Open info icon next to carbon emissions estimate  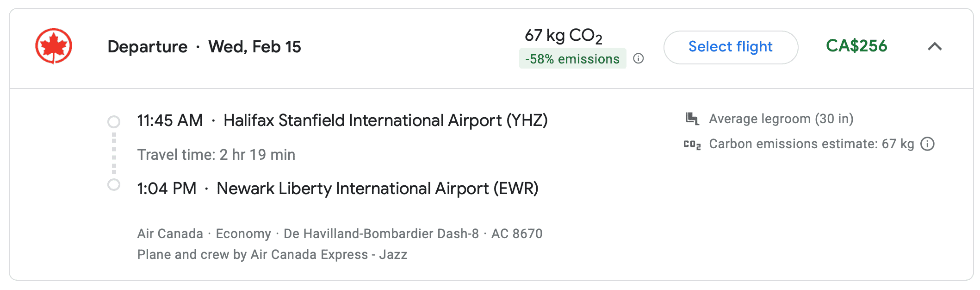[927, 144]
